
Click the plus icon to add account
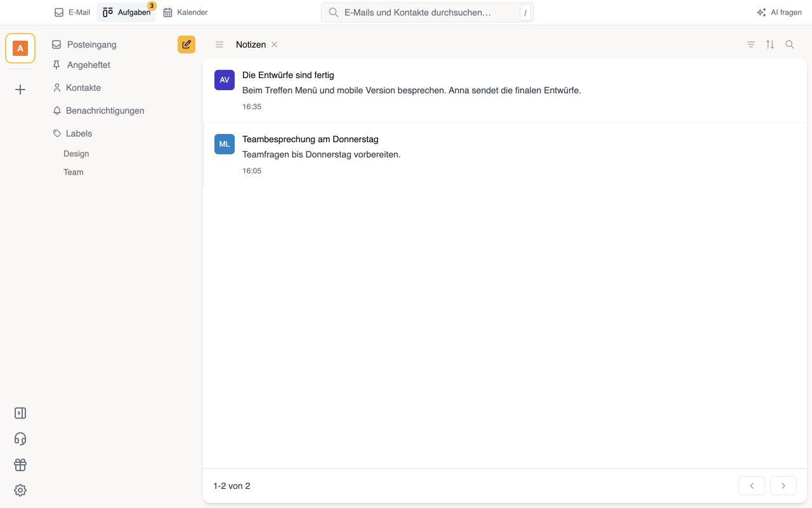click(20, 90)
